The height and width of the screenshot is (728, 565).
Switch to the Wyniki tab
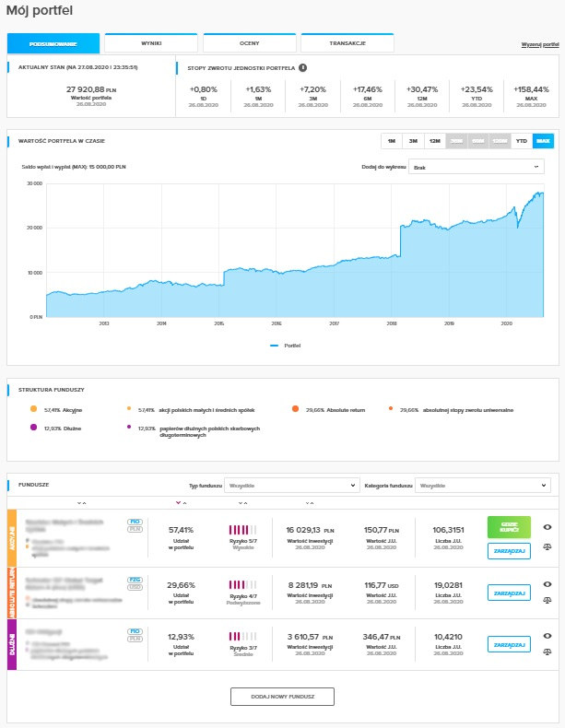[x=150, y=43]
